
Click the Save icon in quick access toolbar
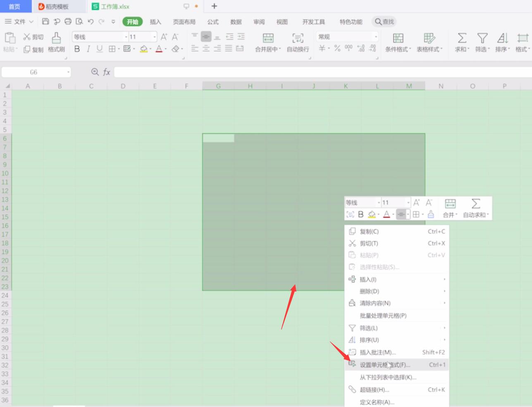(45, 21)
